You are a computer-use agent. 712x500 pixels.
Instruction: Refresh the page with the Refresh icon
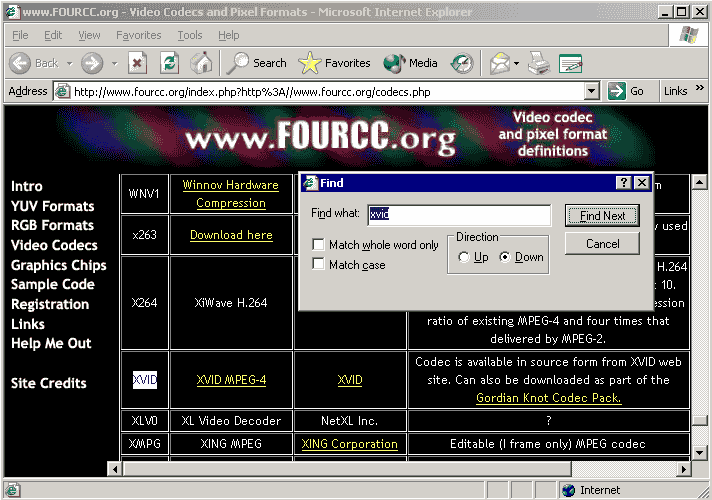(169, 63)
